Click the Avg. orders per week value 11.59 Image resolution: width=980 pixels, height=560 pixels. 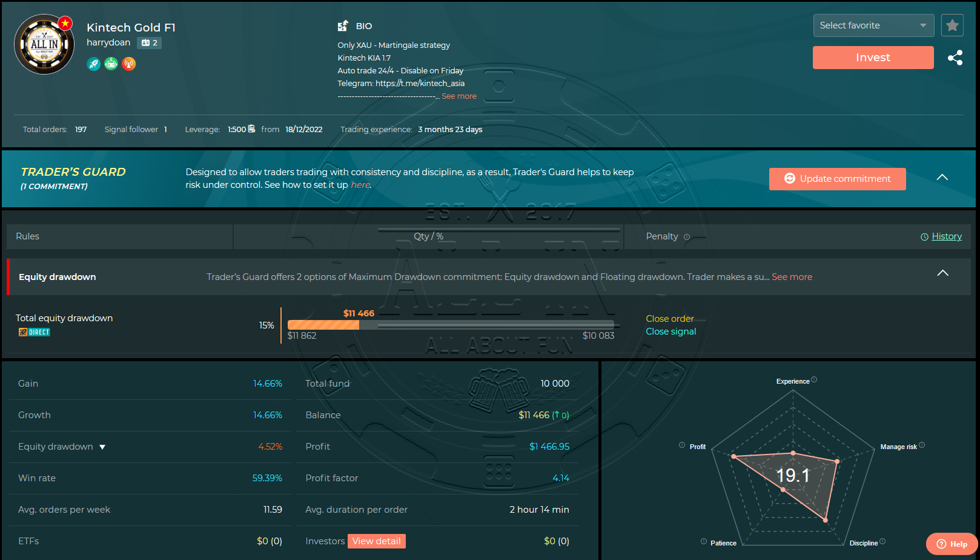tap(273, 510)
